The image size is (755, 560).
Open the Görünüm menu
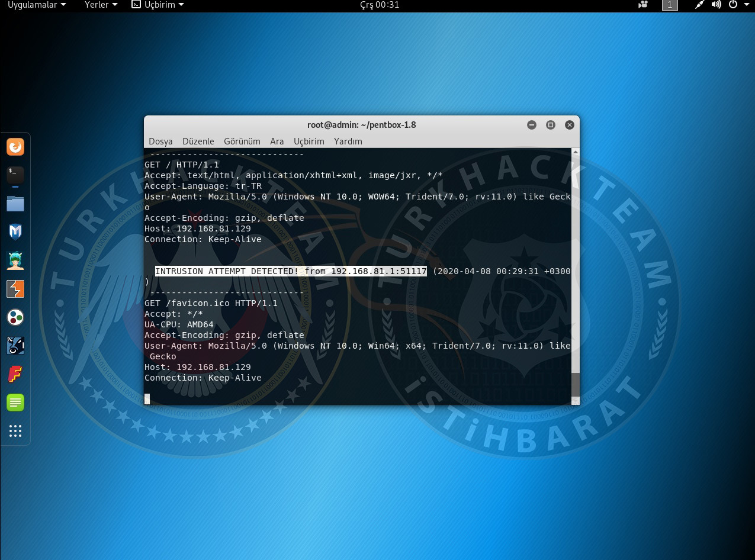242,141
